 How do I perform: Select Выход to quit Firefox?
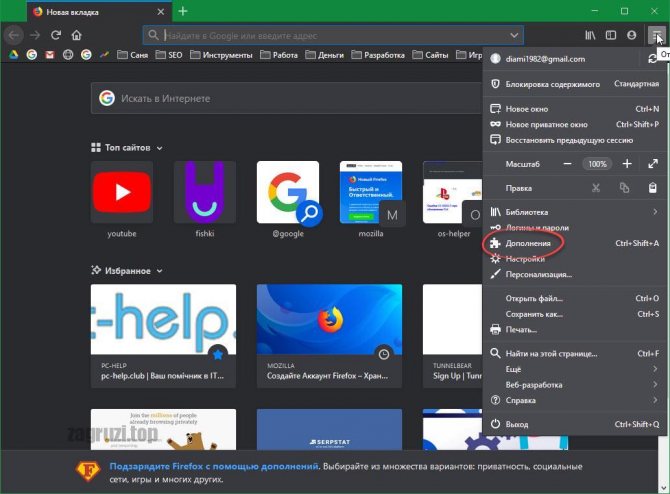click(x=574, y=424)
